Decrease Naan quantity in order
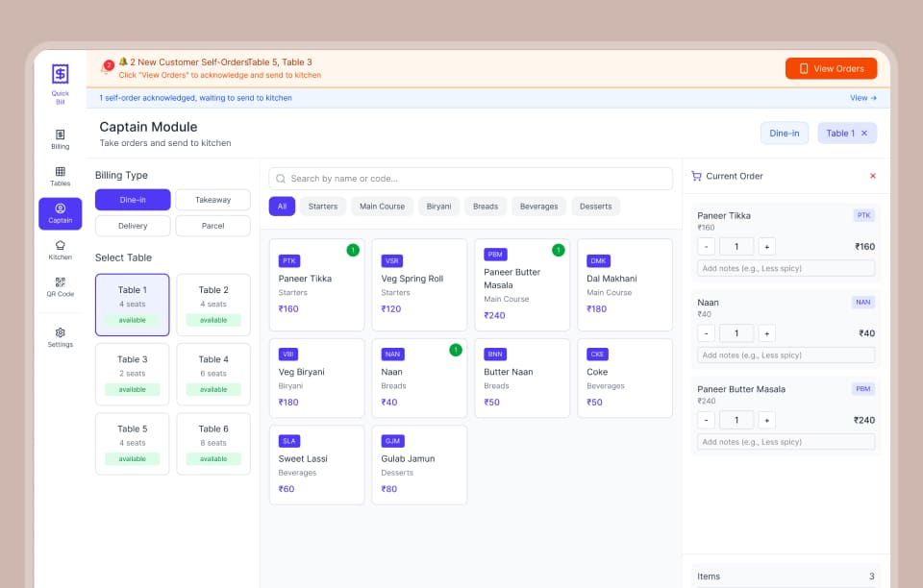The image size is (923, 588). pos(706,333)
